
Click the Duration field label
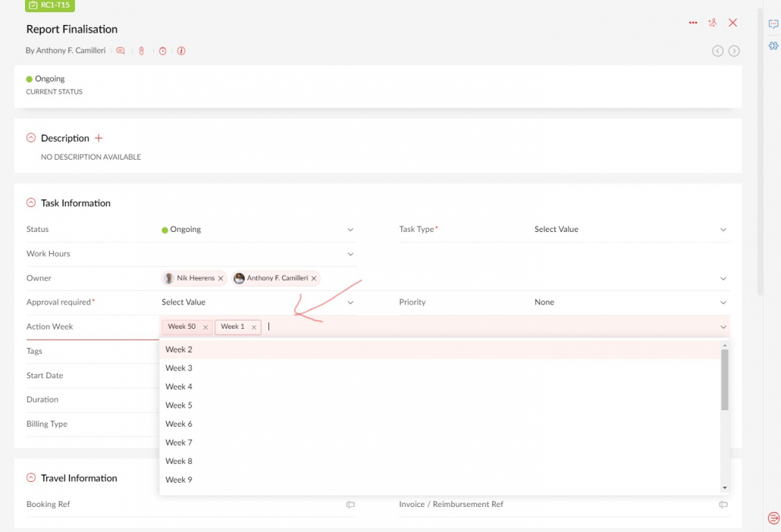pyautogui.click(x=42, y=399)
